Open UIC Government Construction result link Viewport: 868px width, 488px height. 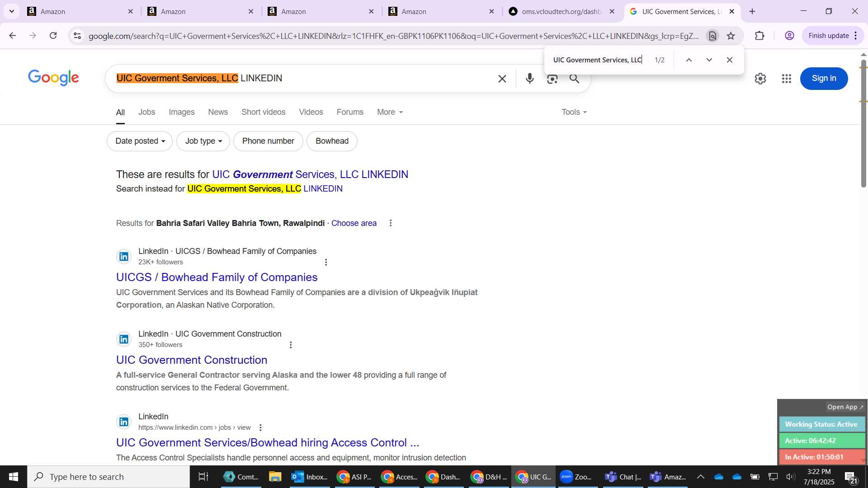192,360
